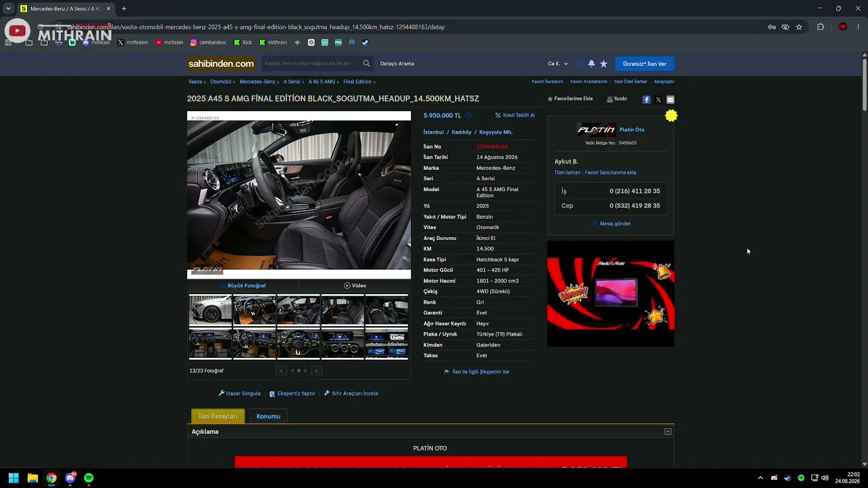
Task: Share listing on Facebook
Action: click(x=646, y=100)
